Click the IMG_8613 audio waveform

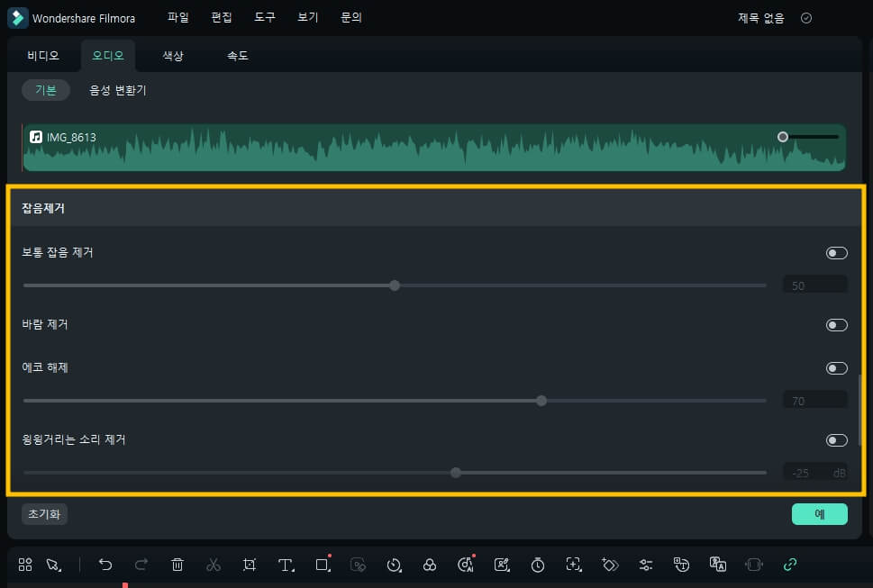click(x=434, y=148)
